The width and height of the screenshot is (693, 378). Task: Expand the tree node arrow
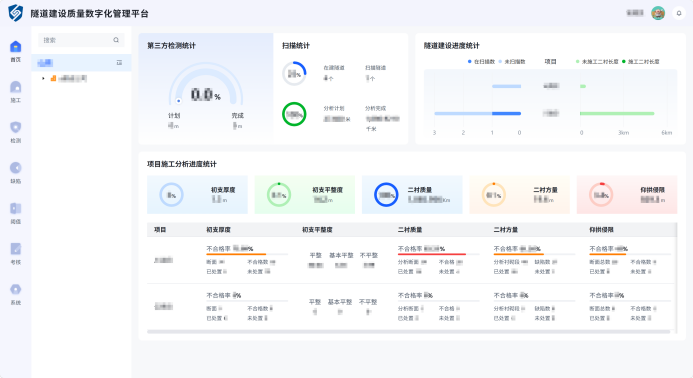43,78
